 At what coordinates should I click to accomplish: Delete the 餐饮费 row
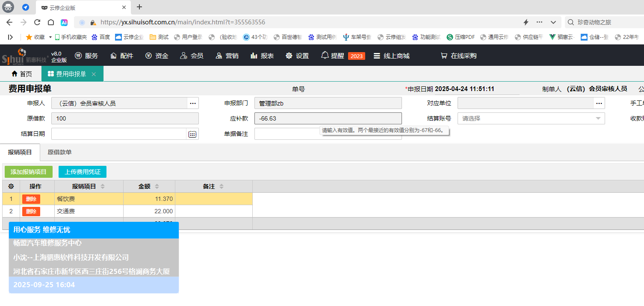pos(31,199)
